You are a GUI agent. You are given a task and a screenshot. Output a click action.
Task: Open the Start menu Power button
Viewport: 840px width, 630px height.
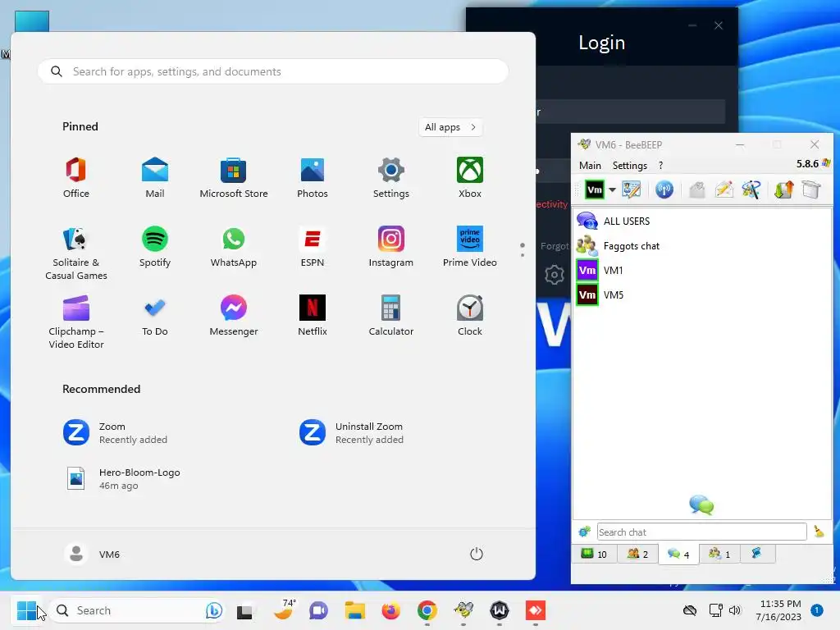click(x=477, y=554)
